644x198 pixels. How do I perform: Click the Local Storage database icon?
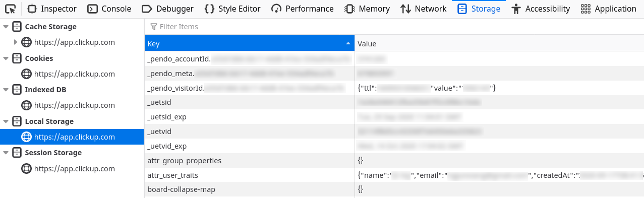pos(17,121)
